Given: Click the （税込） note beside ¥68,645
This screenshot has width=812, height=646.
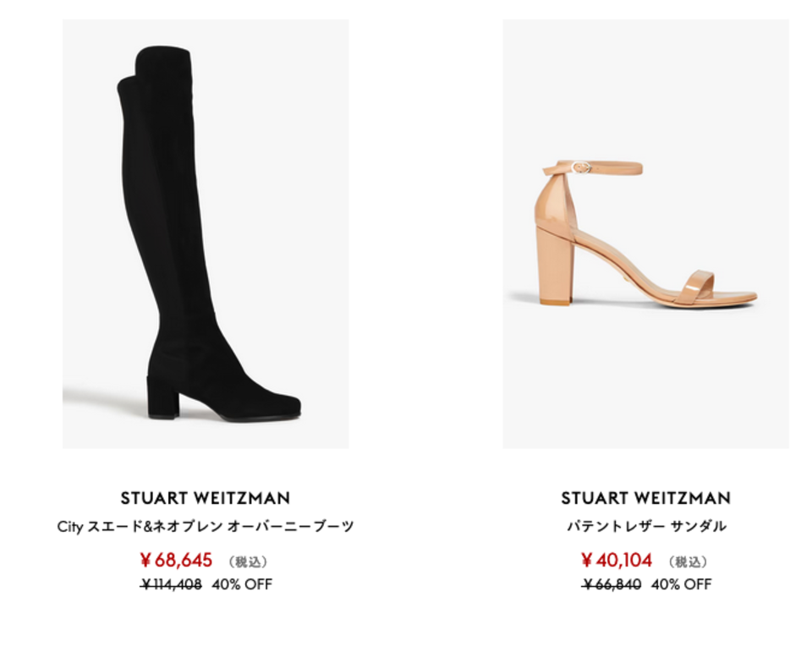Looking at the screenshot, I should (x=248, y=561).
